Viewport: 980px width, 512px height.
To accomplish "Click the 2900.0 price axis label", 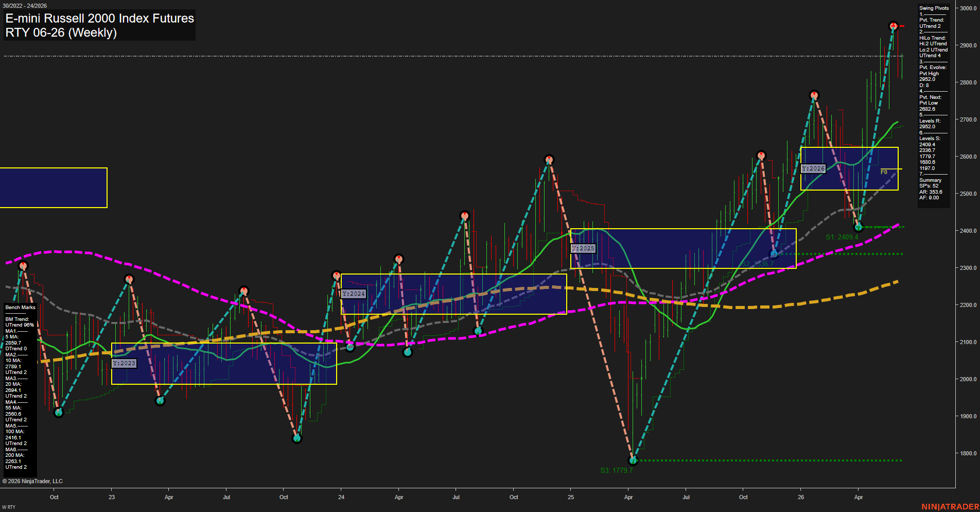I will [968, 45].
